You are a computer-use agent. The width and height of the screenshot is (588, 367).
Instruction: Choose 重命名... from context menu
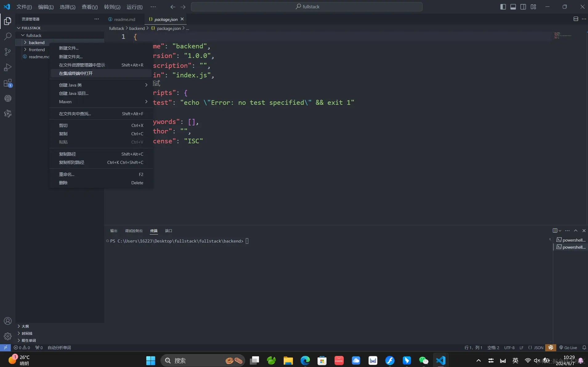tap(101, 174)
